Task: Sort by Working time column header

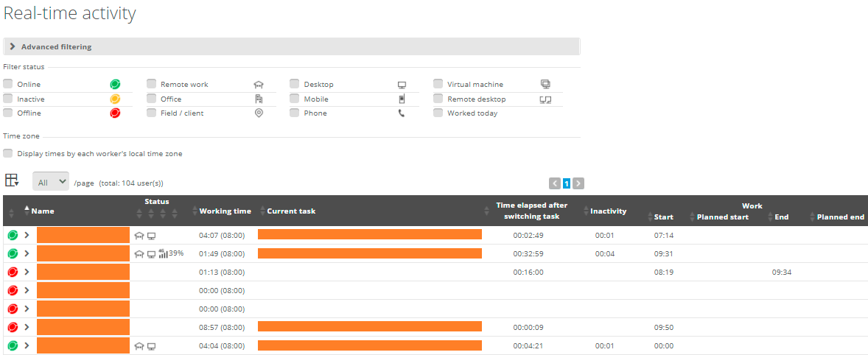Action: 225,211
